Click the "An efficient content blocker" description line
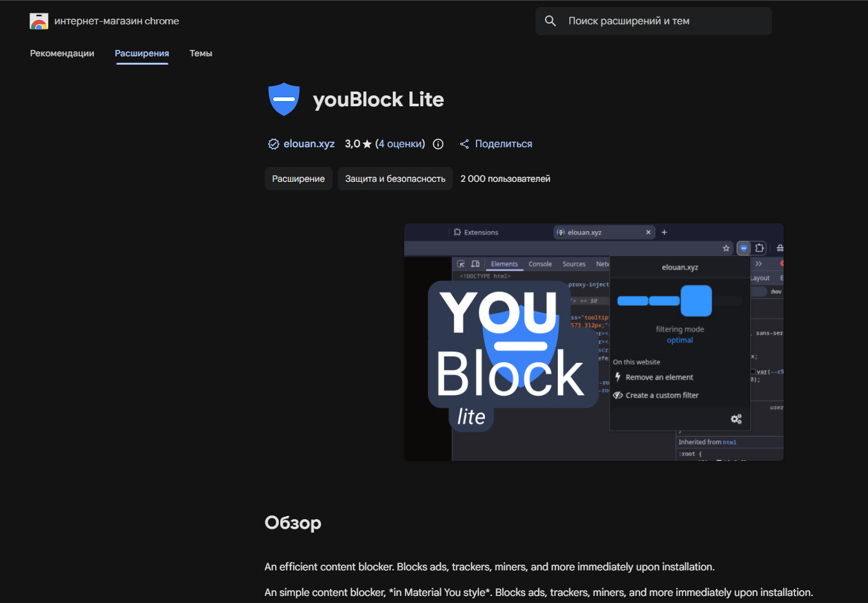This screenshot has width=868, height=603. tap(489, 567)
